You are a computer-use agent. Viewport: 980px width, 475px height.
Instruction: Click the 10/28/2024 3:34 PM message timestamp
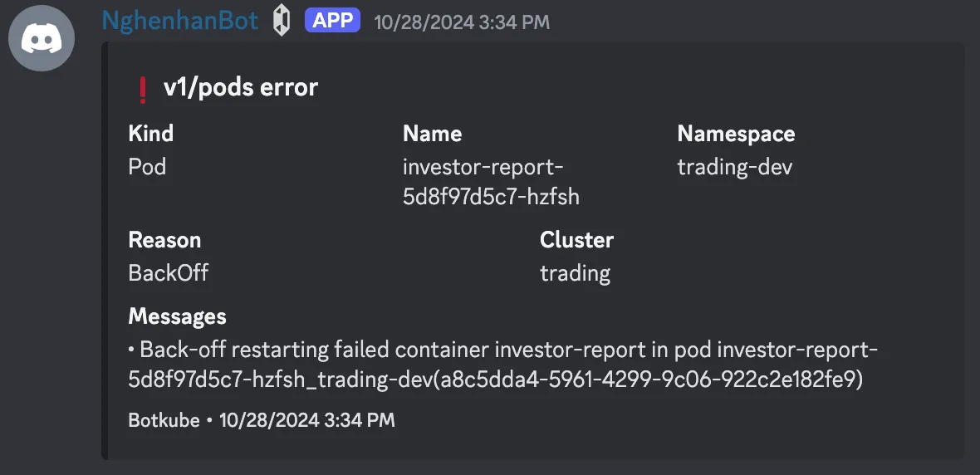462,22
